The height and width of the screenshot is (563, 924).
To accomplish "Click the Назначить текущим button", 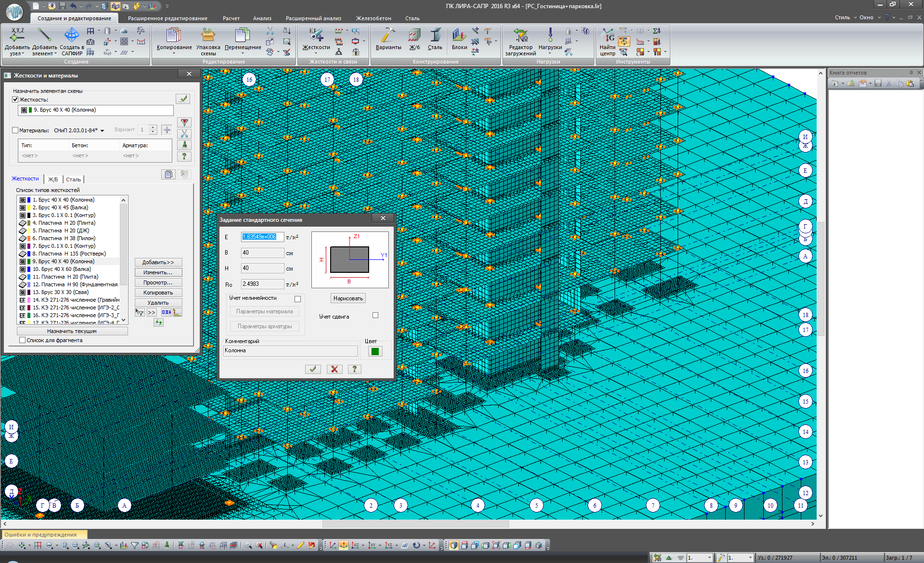I will [x=72, y=331].
